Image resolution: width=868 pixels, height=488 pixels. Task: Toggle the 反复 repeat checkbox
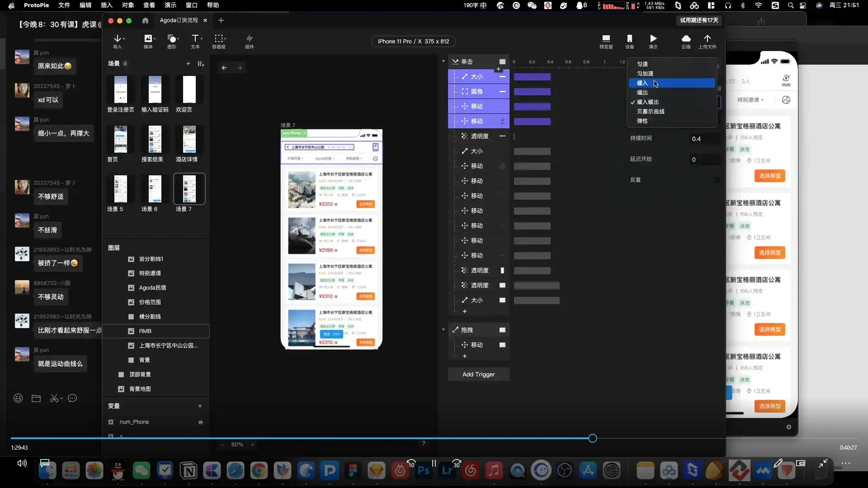point(717,180)
